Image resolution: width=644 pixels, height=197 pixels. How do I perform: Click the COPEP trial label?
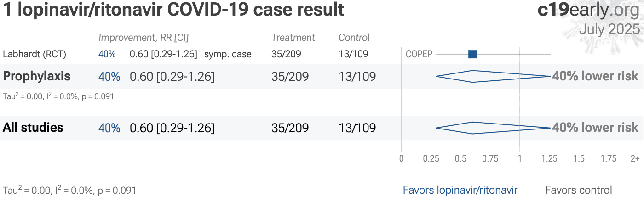tap(419, 54)
